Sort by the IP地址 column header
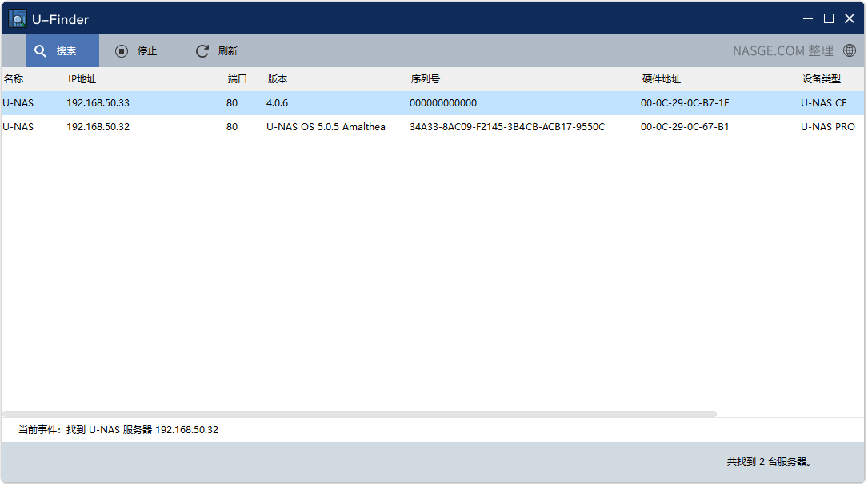This screenshot has width=868, height=486. (x=82, y=79)
